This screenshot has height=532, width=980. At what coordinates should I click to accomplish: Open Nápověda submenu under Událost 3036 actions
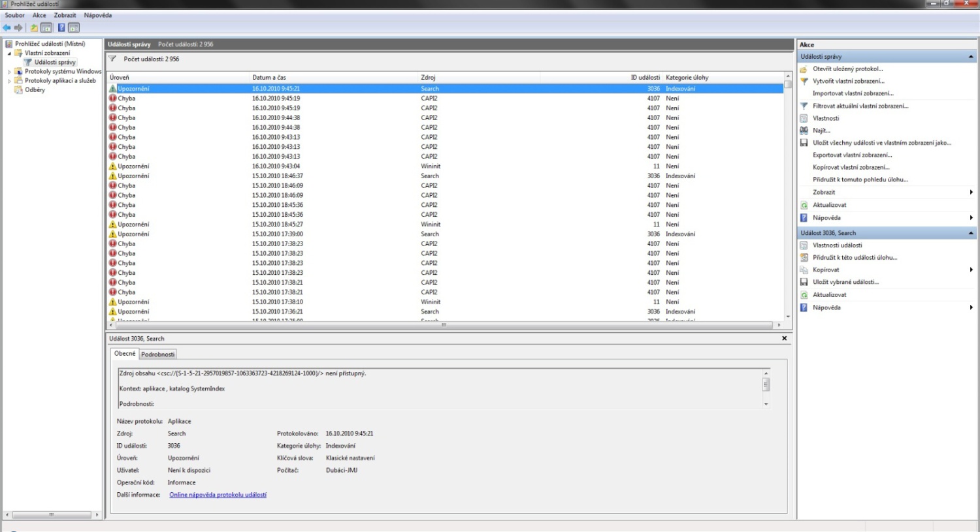[x=887, y=307]
